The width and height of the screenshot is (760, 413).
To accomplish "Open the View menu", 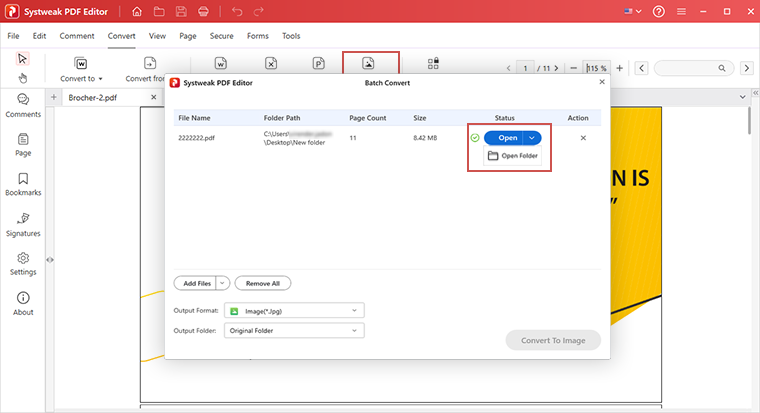I will 157,36.
